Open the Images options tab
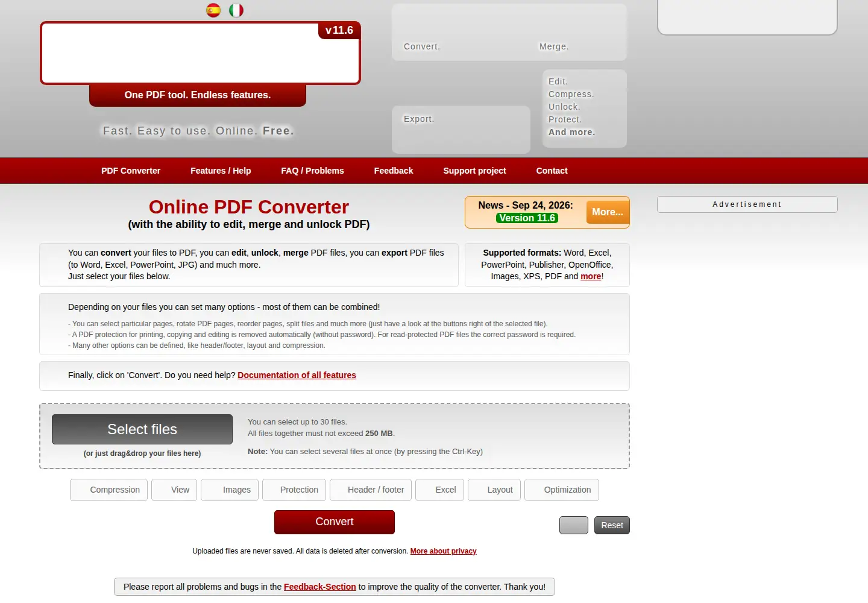868x603 pixels. coord(230,490)
